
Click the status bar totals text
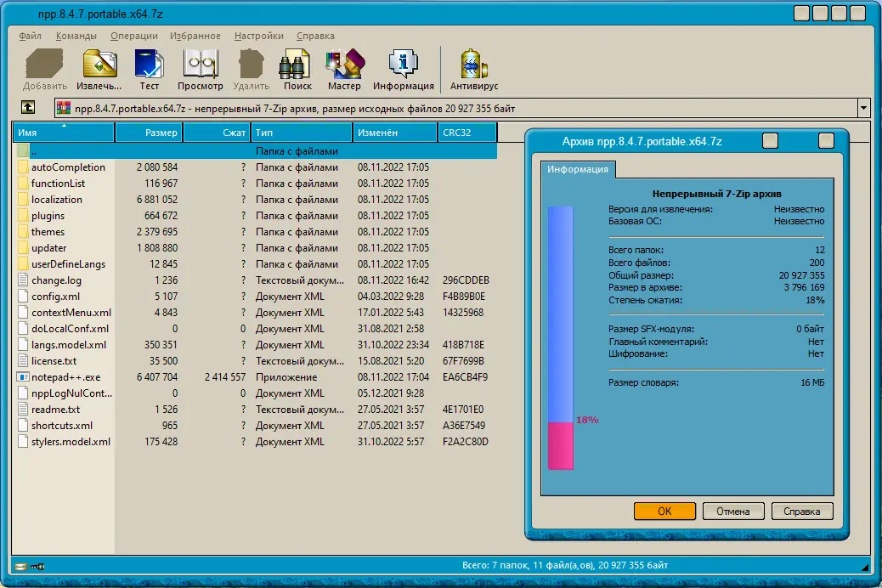(x=565, y=565)
